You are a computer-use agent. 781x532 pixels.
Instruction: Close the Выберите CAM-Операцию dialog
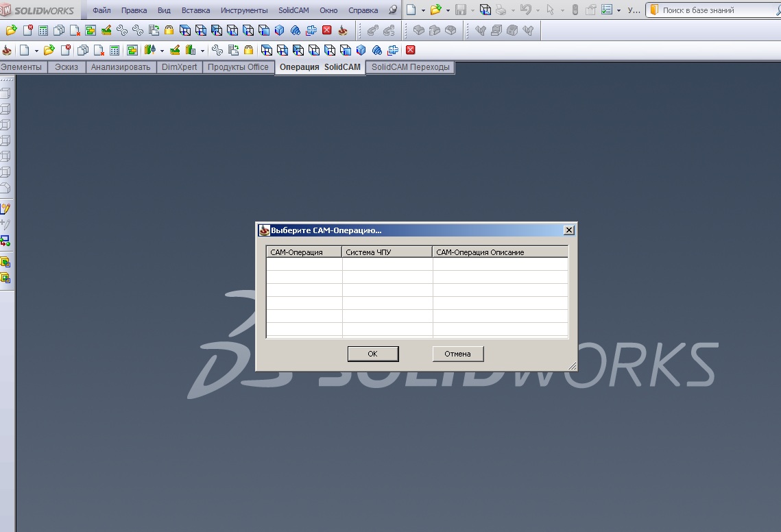coord(569,230)
